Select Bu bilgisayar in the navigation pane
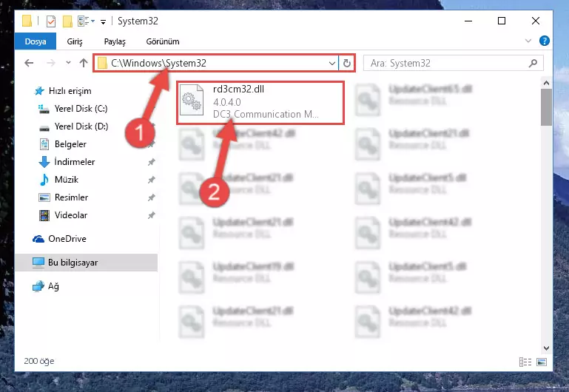Viewport: 569px width, 392px height. pos(86,263)
